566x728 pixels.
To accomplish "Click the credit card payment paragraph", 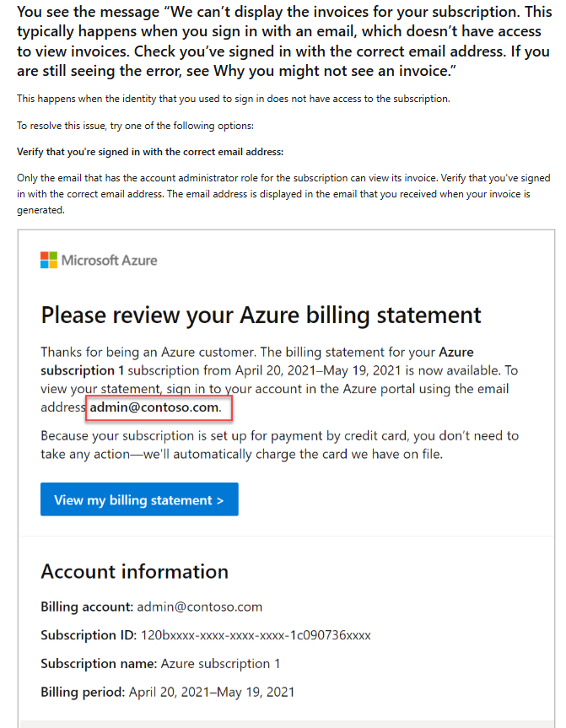I will pyautogui.click(x=279, y=445).
